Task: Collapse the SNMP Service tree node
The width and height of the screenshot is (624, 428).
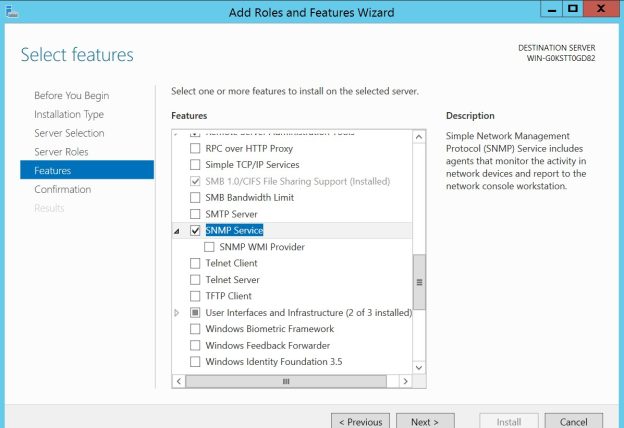Action: [177, 231]
